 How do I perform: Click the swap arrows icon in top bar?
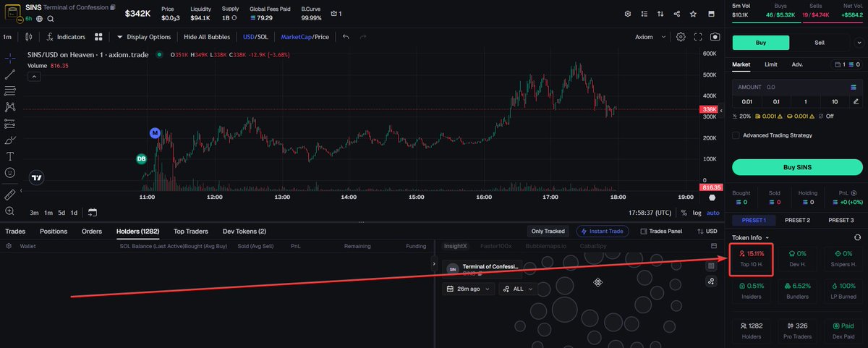pyautogui.click(x=660, y=14)
